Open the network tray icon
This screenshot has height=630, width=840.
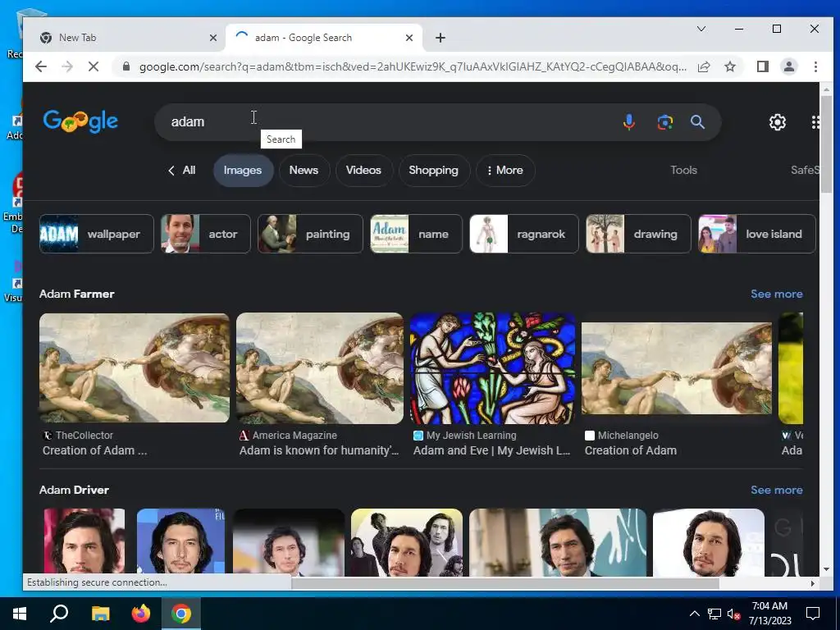pos(714,614)
